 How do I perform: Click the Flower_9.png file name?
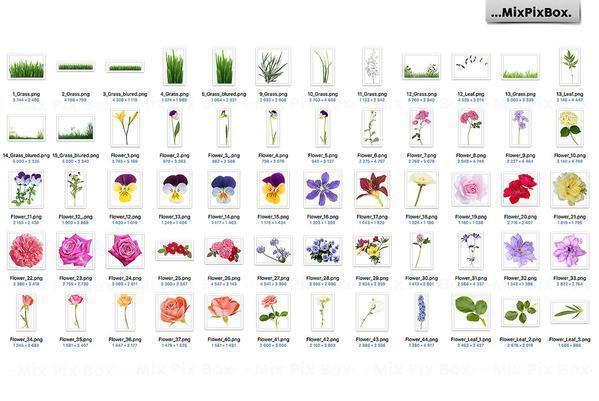pyautogui.click(x=520, y=155)
